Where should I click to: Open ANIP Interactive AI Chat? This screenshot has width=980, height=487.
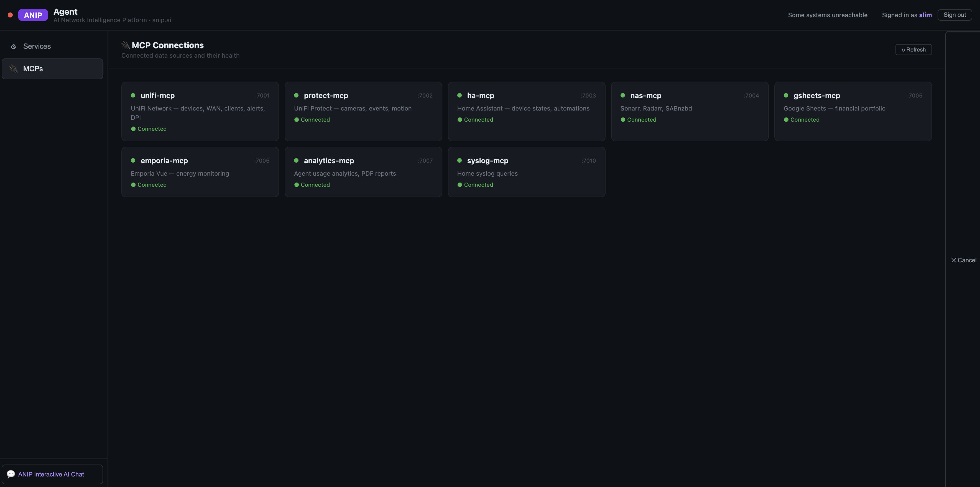pyautogui.click(x=52, y=474)
